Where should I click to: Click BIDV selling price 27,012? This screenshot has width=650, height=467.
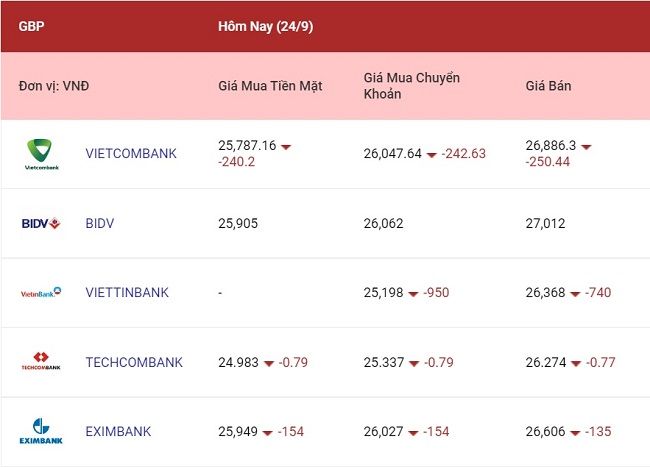coord(545,223)
